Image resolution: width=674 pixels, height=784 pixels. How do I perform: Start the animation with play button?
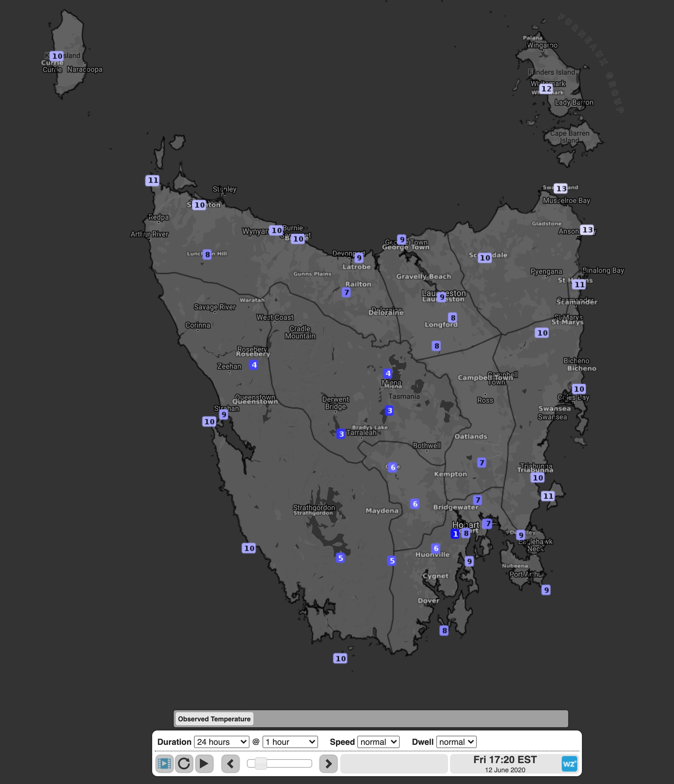click(204, 763)
